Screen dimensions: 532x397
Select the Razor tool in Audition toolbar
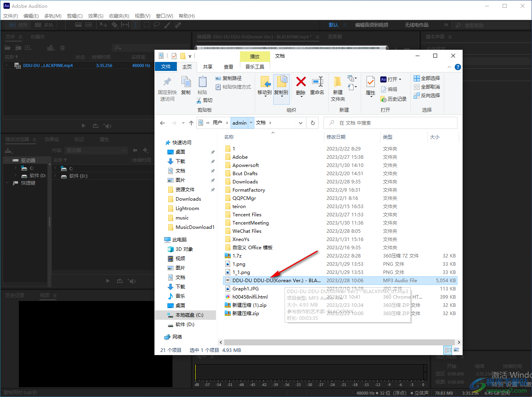(x=114, y=25)
